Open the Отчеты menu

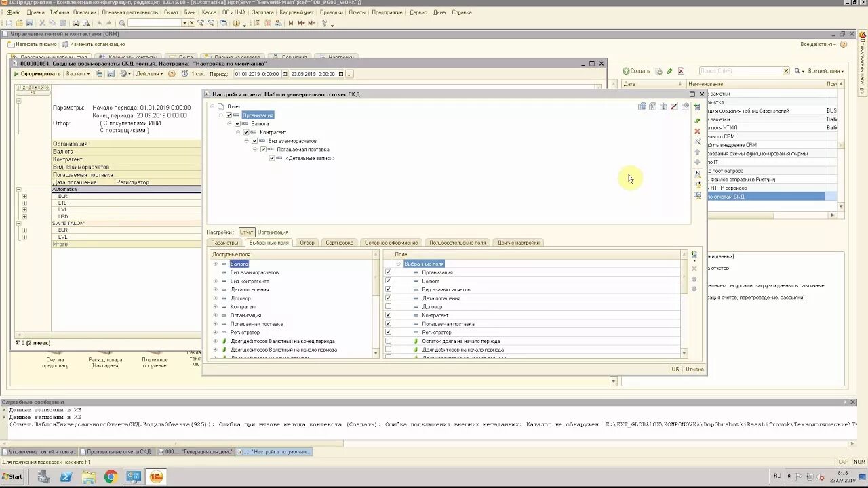[x=357, y=12]
